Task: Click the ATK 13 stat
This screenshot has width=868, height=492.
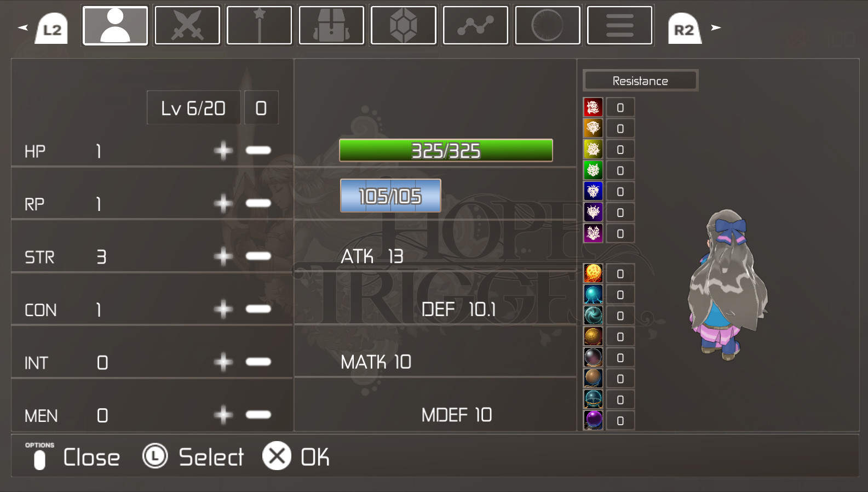Action: 372,256
